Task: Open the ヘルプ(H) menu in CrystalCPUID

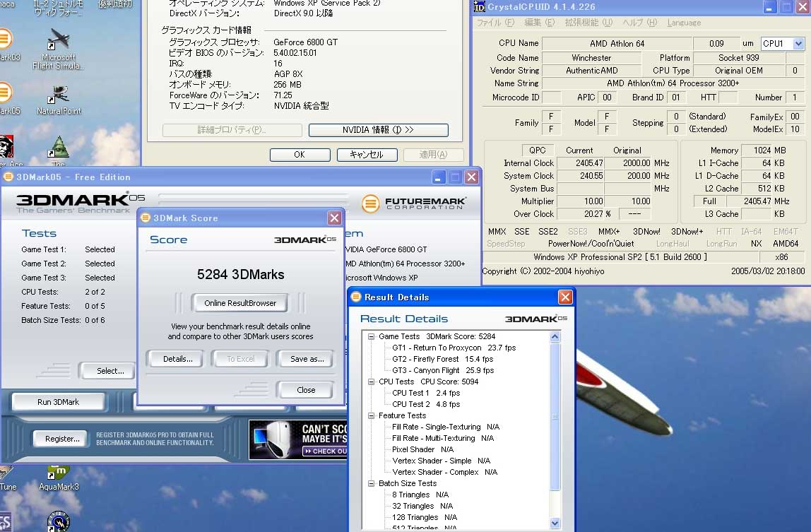Action: (640, 23)
